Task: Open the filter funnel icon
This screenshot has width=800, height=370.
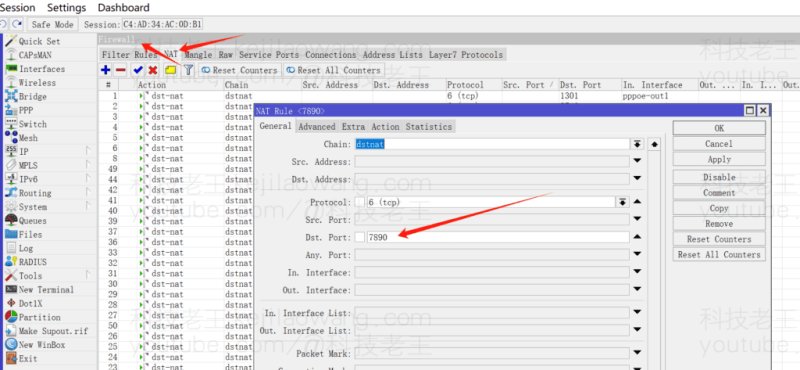Action: [188, 70]
